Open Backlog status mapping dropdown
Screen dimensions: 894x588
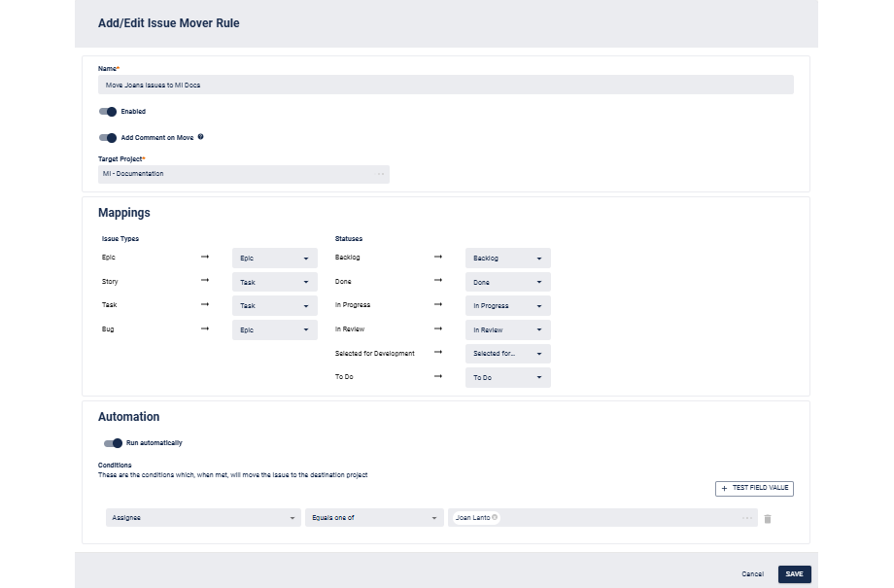[x=507, y=259]
